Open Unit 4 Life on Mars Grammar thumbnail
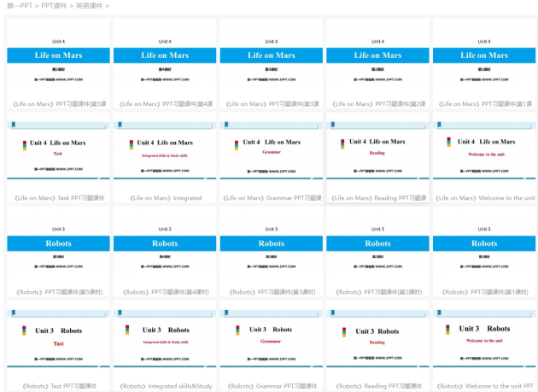Image resolution: width=538 pixels, height=392 pixels. 271,150
